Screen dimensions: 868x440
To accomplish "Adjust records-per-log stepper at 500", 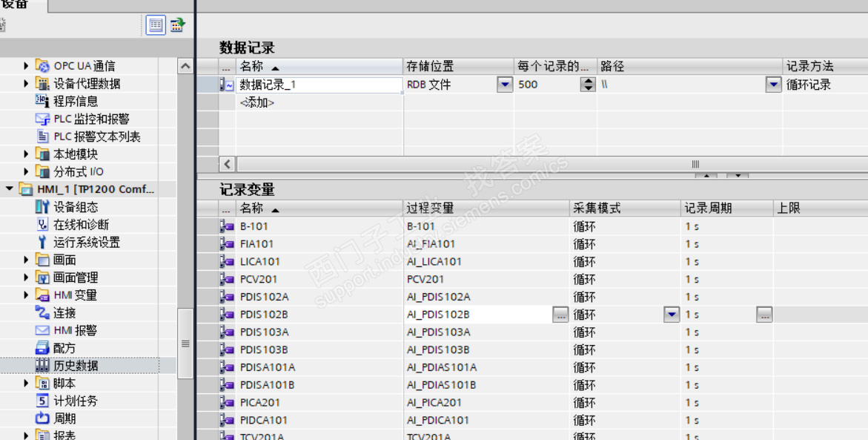I will coord(588,85).
